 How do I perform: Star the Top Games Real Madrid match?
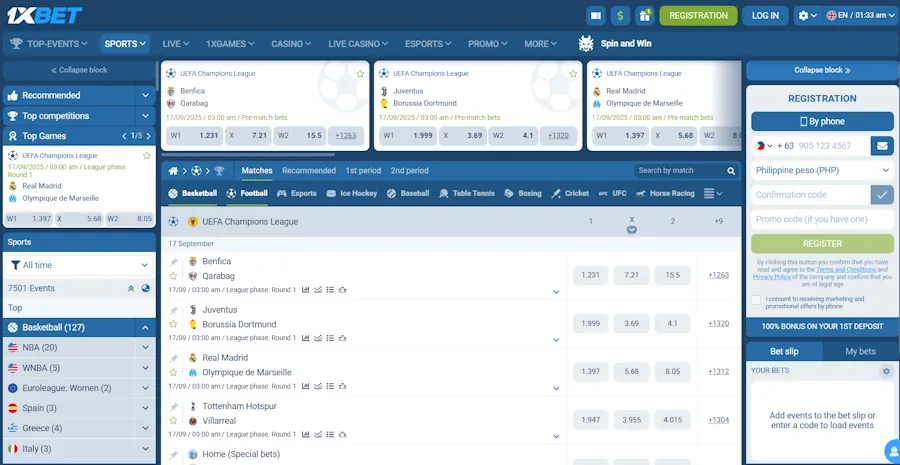coord(147,156)
